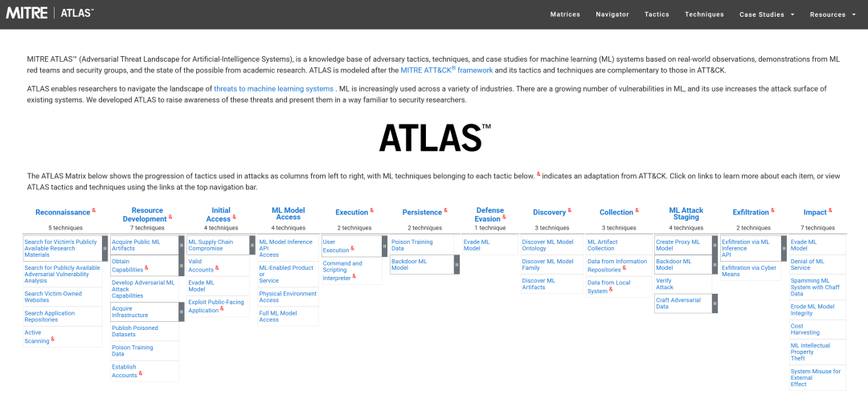Expand handle for Backdoor ML Model under Attack Staging

714,265
